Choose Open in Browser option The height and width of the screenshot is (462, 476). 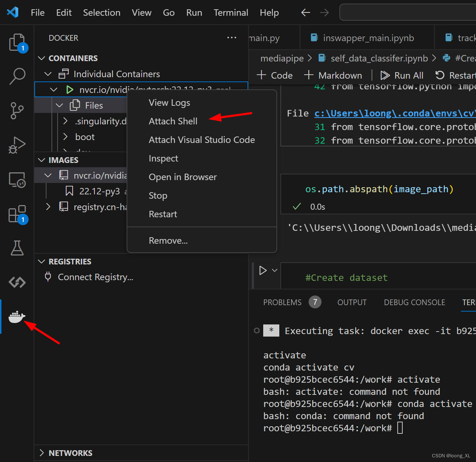click(x=202, y=177)
